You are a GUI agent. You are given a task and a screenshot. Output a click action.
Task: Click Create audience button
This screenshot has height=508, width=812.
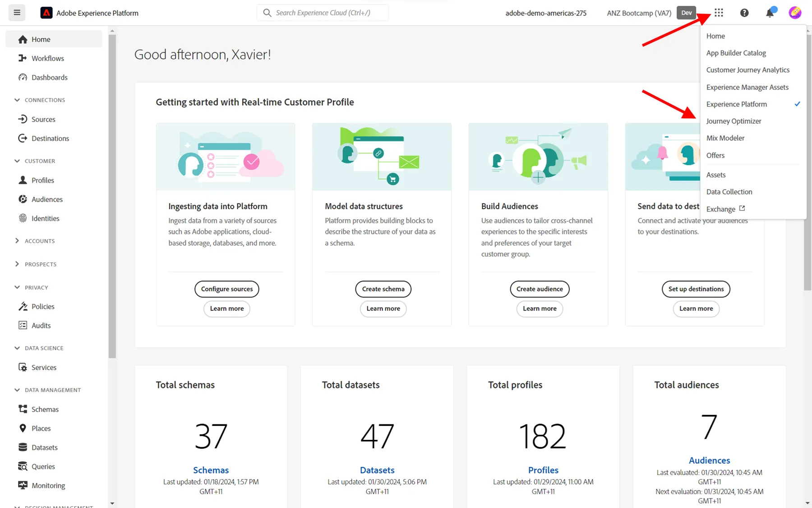click(540, 289)
